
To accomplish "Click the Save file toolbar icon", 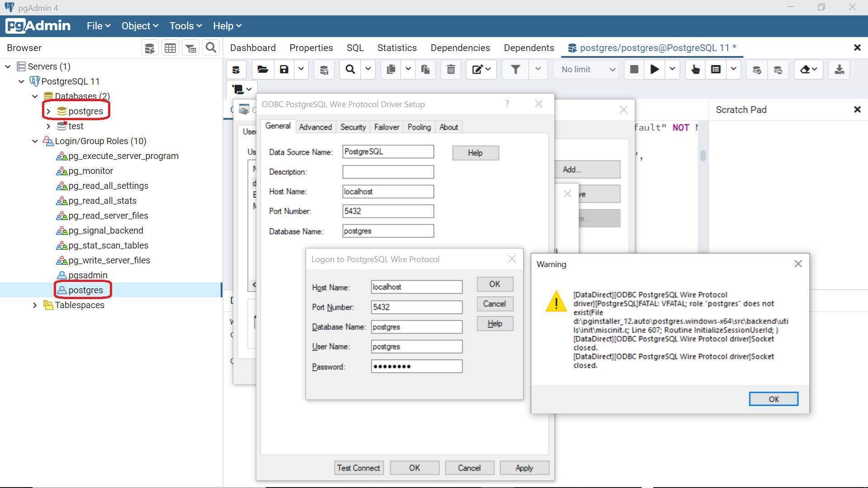I will click(x=284, y=70).
